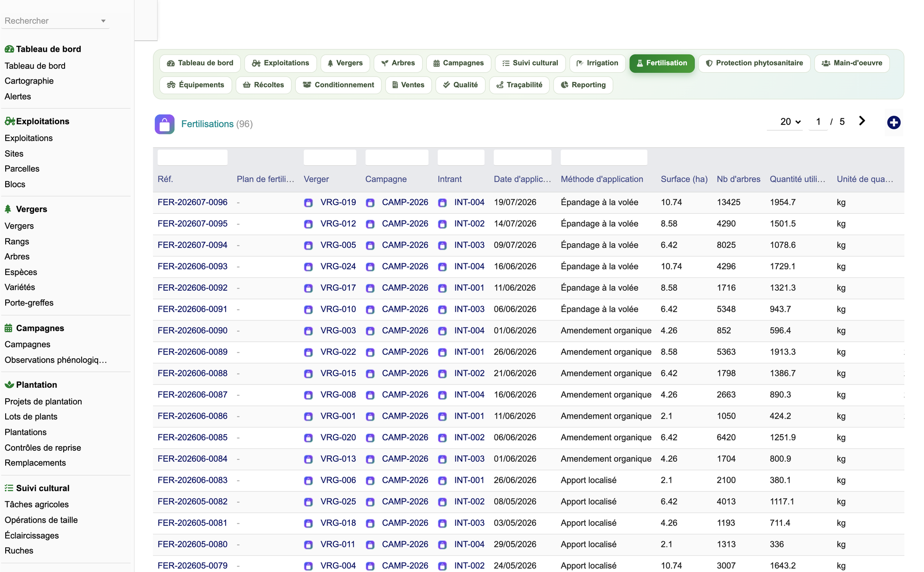Click the Plantation seedling icon in sidebar
Image resolution: width=924 pixels, height=572 pixels.
pos(9,384)
